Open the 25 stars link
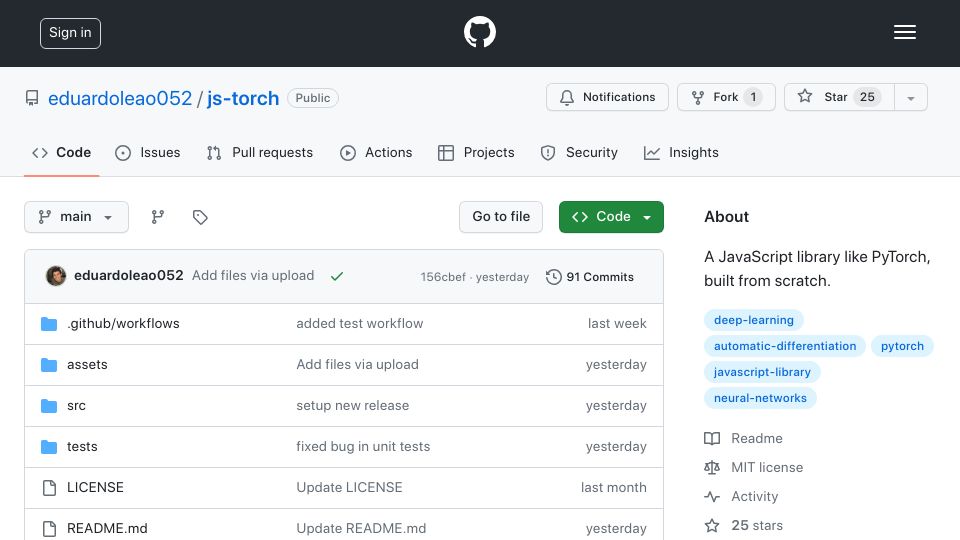Image resolution: width=960 pixels, height=540 pixels. pyautogui.click(x=757, y=525)
